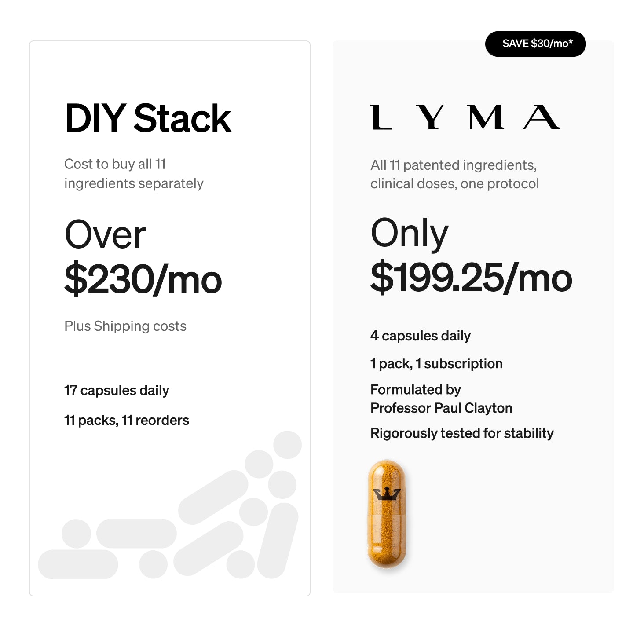Click the word 'Only' in the LYMA card
644x644 pixels.
pyautogui.click(x=410, y=233)
